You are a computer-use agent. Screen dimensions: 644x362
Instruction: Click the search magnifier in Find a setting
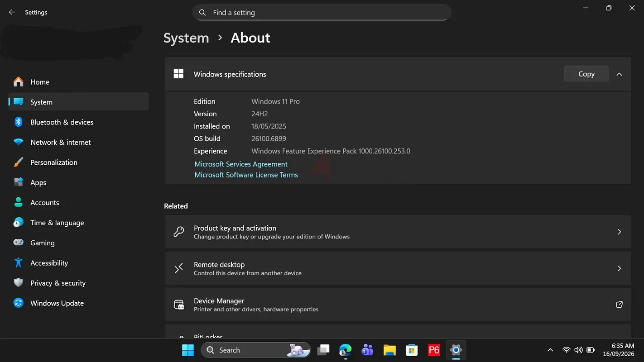[x=203, y=13]
